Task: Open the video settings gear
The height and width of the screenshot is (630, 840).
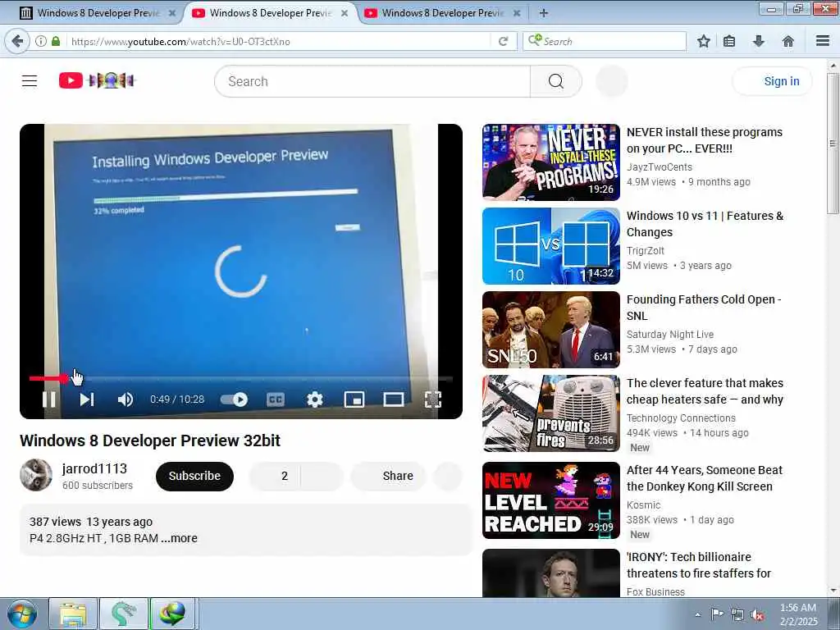Action: click(x=315, y=399)
